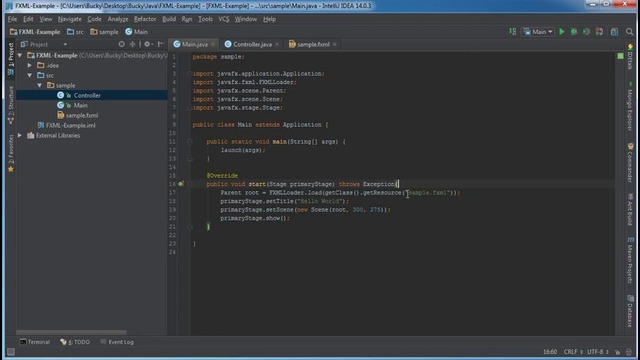Screen dimensions: 640x360
Task: Start debugging with the Debug bug icon
Action: [574, 32]
